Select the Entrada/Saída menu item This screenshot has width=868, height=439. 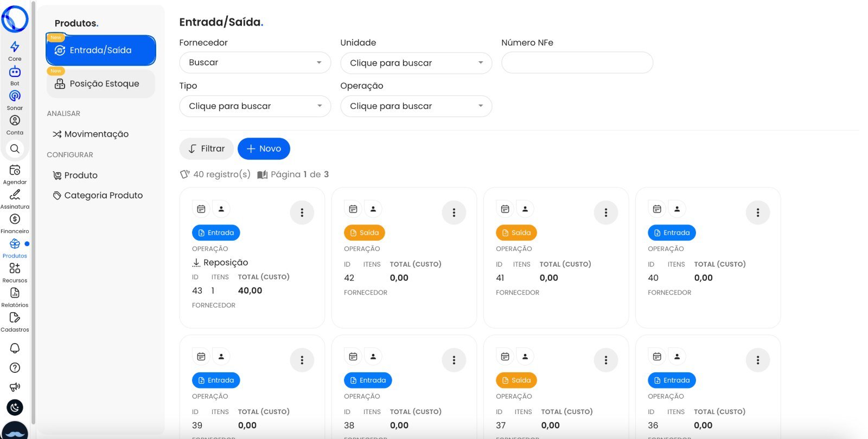point(101,50)
